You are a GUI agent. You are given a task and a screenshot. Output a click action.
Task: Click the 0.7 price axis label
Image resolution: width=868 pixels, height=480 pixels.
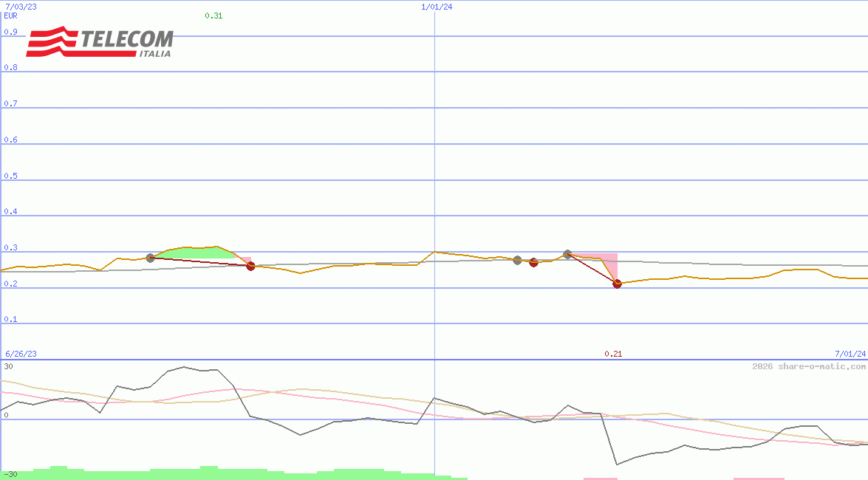pos(10,103)
